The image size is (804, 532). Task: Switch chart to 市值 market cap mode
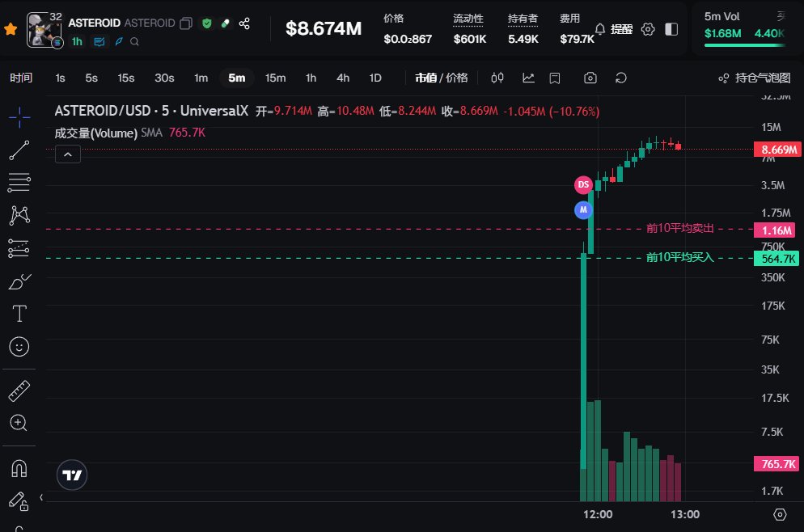[425, 78]
